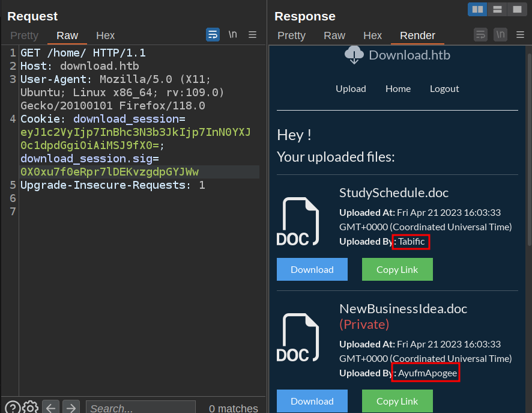
Task: Switch to Hex tab in Response panel
Action: (372, 35)
